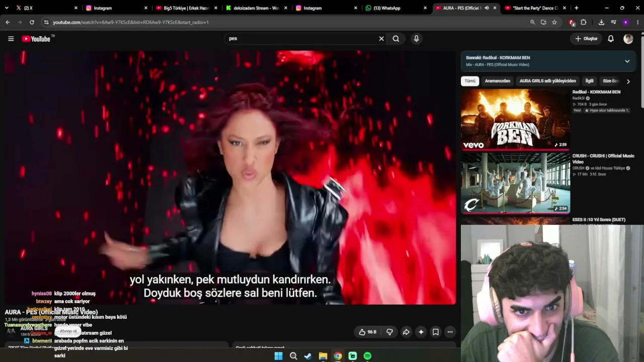Go back with the browser back arrow
Screen dimensions: 644x362
pyautogui.click(x=8, y=22)
